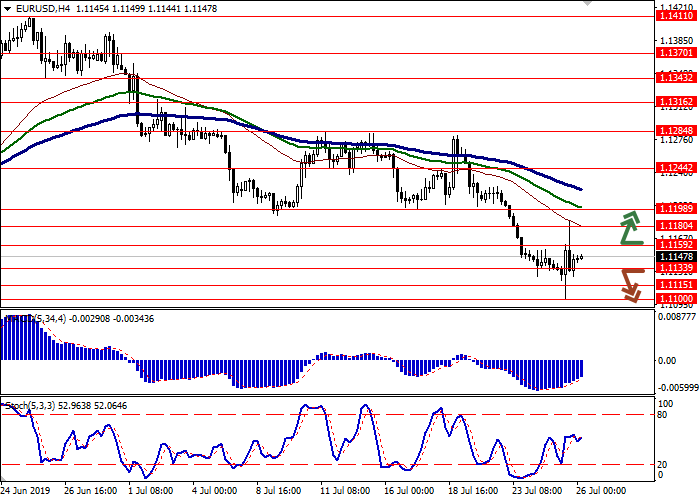Select the 1.11000 support level label
Screen dimensions: 700x500
pyautogui.click(x=676, y=299)
